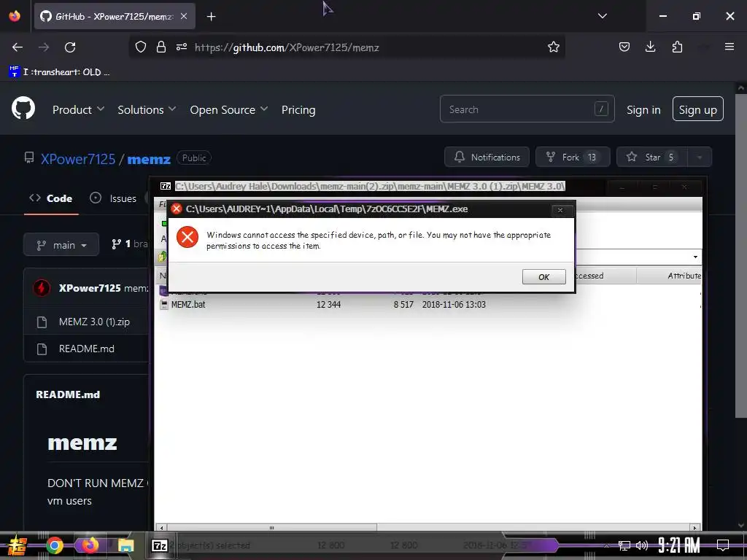Open the Windows Start button
The image size is (747, 560).
[17, 545]
